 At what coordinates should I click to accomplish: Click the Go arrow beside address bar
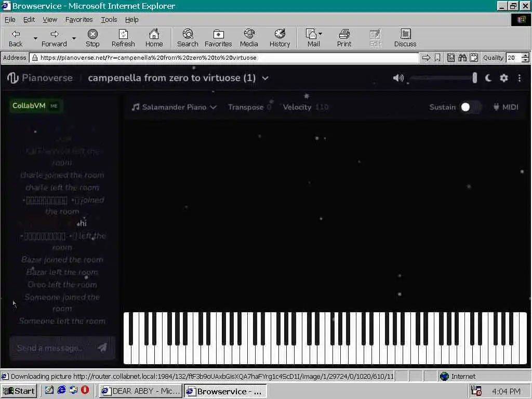pyautogui.click(x=426, y=58)
